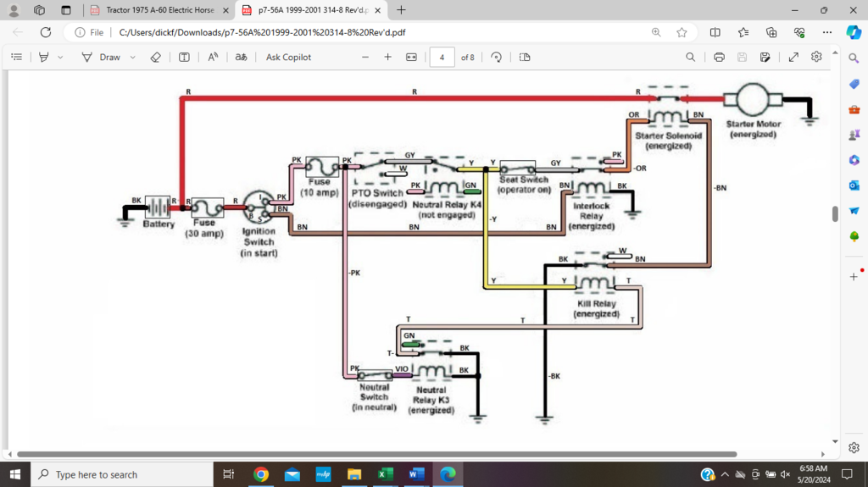Image resolution: width=868 pixels, height=487 pixels.
Task: Zoom in with the plus button
Action: point(387,57)
